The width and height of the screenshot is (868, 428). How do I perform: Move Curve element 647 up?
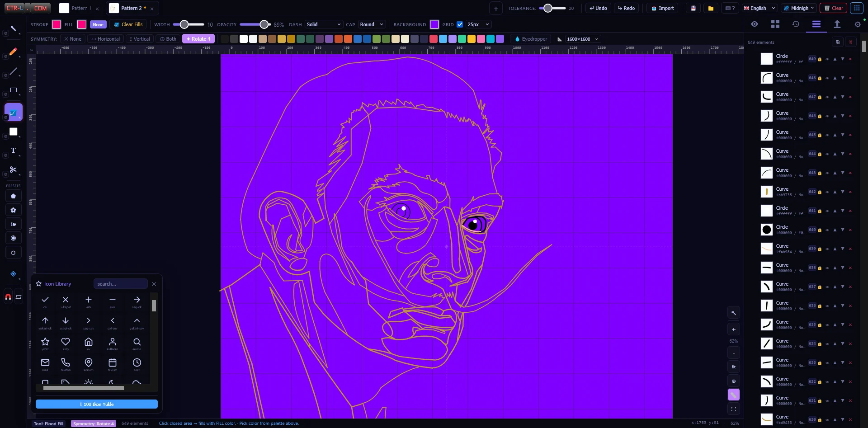(835, 97)
